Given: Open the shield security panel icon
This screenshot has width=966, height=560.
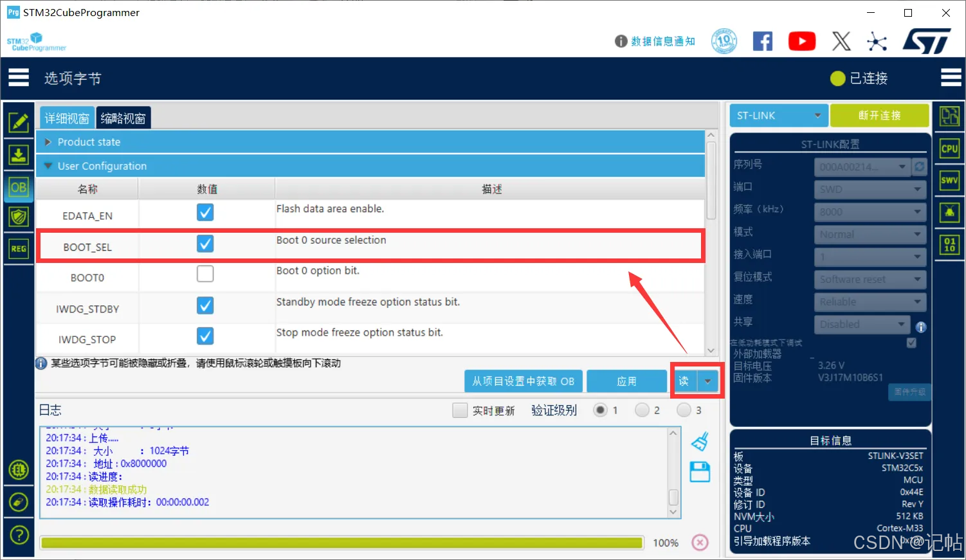Looking at the screenshot, I should (19, 217).
